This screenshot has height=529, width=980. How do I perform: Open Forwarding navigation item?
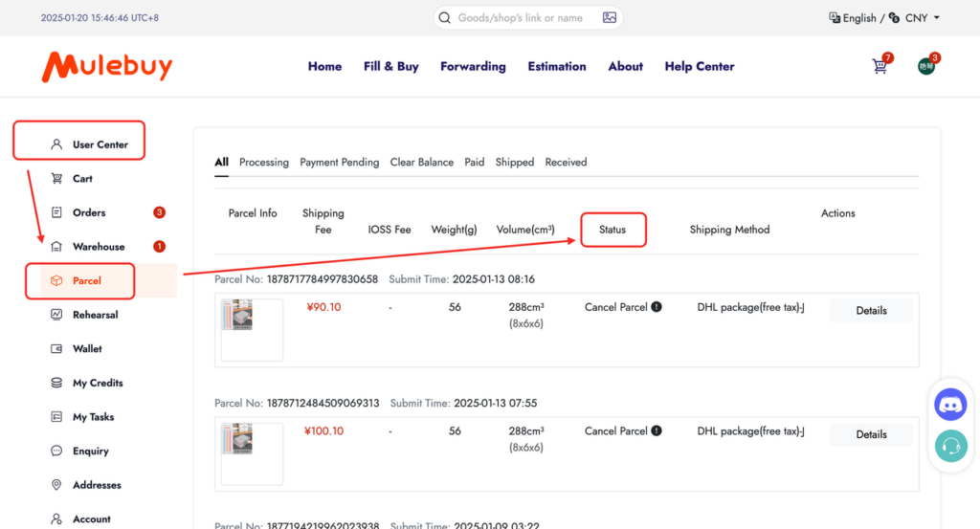pyautogui.click(x=473, y=66)
